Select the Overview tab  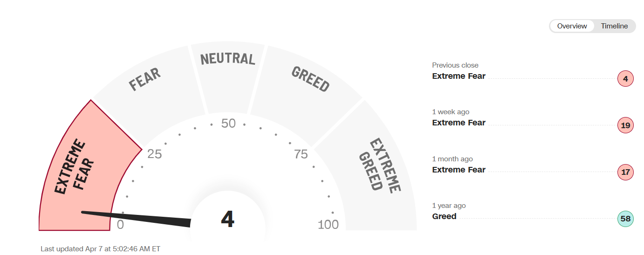(572, 26)
